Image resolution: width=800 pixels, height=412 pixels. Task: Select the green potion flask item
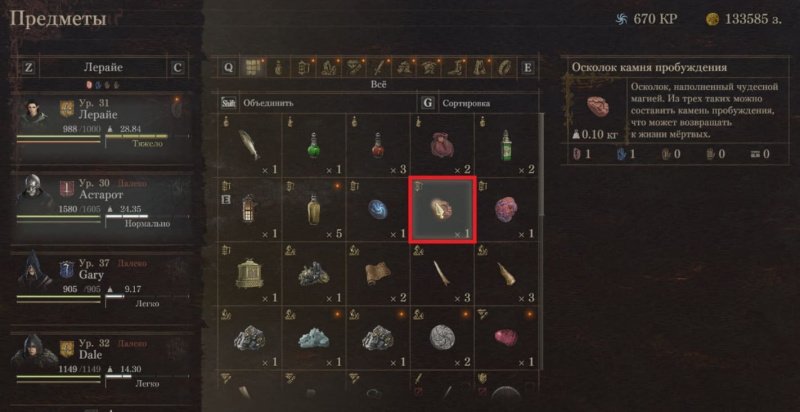tap(313, 146)
